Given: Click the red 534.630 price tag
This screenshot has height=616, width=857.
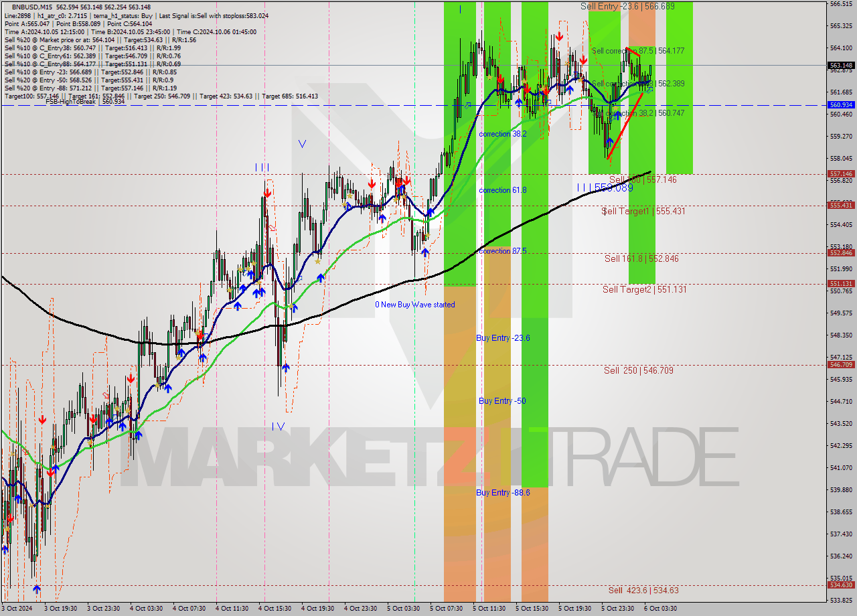Looking at the screenshot, I should tap(841, 585).
